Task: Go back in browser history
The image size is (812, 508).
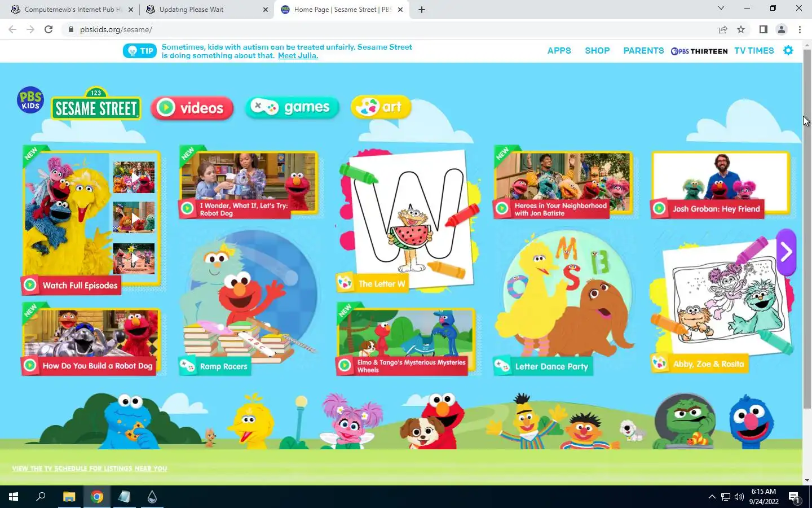Action: point(12,29)
